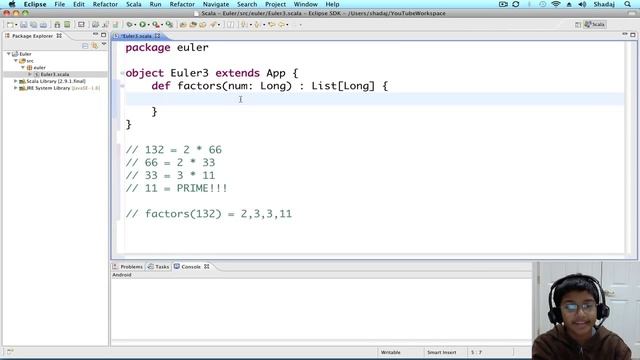
Task: Click the Wi-Fi status icon
Action: 556,4
